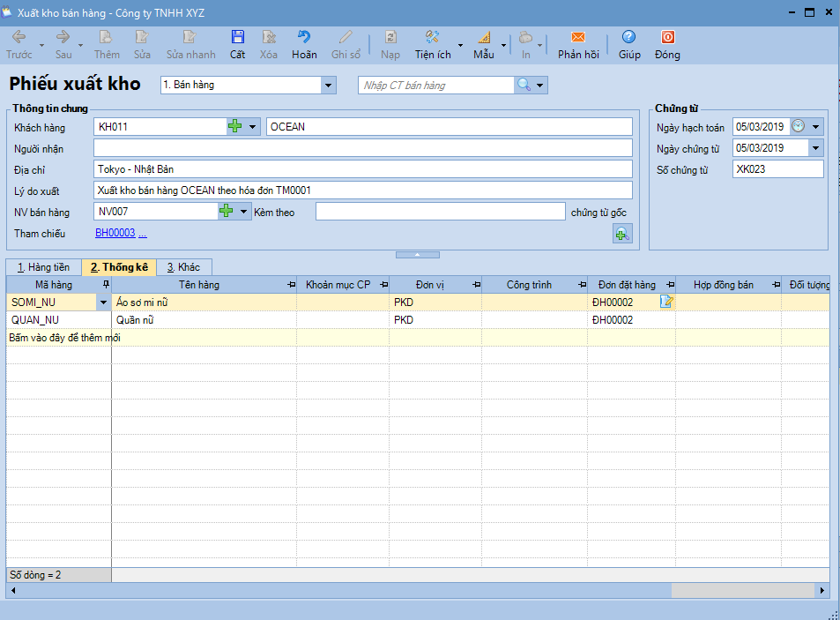840x620 pixels.
Task: Click Bấm vào đây để thêm mới row
Action: coord(63,338)
